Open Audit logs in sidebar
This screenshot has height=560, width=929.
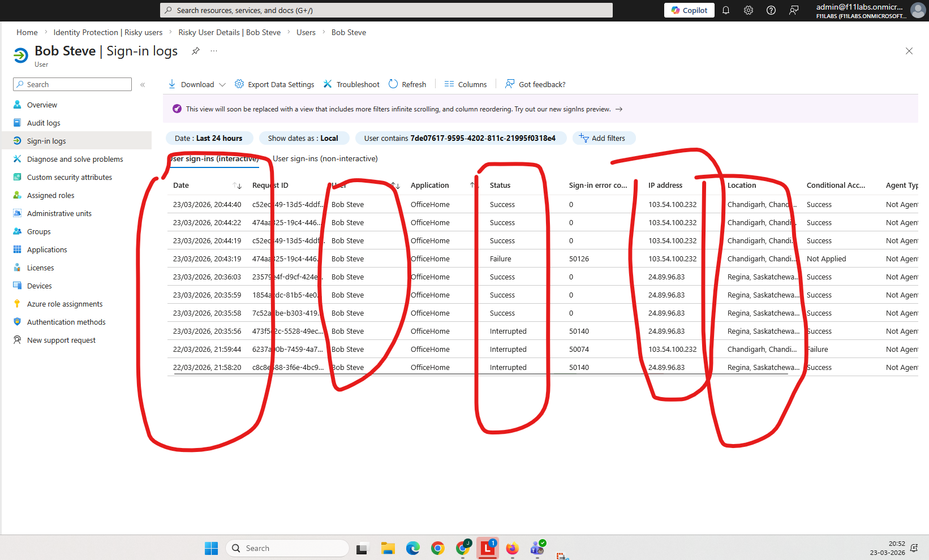44,123
